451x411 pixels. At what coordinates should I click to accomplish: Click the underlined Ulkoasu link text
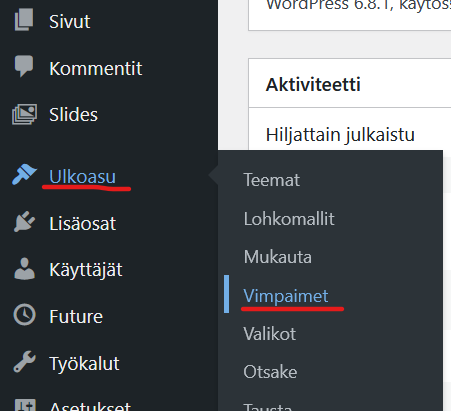(x=82, y=176)
